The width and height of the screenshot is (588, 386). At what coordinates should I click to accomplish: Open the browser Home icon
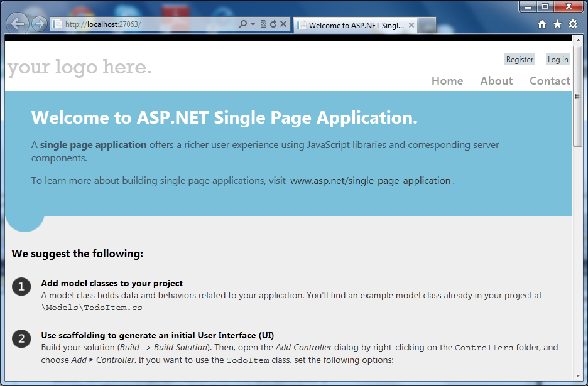[x=542, y=24]
